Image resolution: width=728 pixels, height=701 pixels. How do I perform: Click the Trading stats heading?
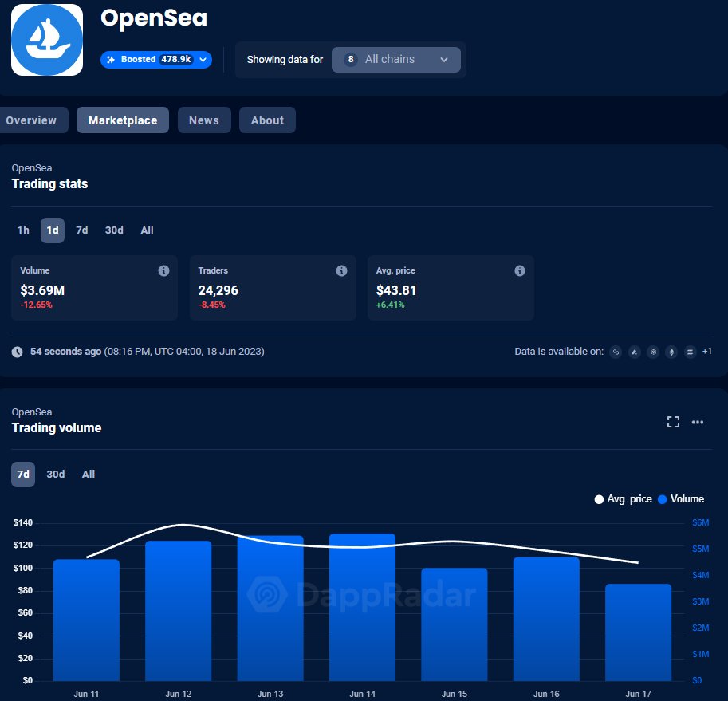pyautogui.click(x=49, y=184)
